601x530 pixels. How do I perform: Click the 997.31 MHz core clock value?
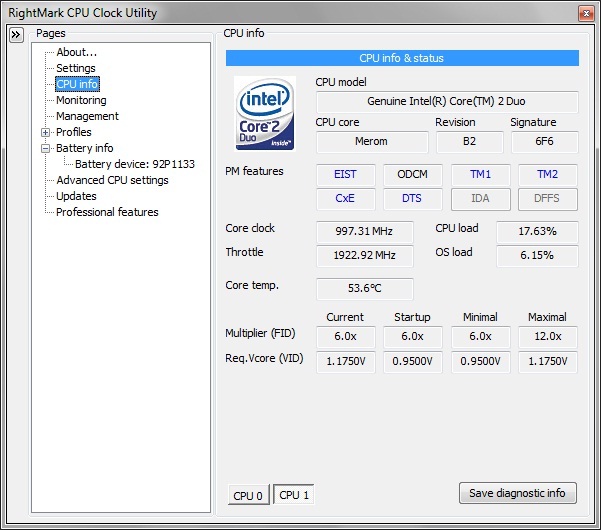coord(365,231)
